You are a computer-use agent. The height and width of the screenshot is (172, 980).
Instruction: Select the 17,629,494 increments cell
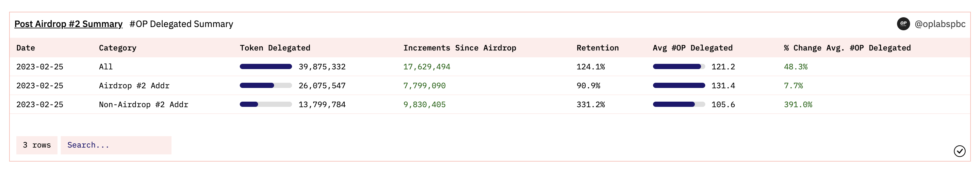pos(427,67)
